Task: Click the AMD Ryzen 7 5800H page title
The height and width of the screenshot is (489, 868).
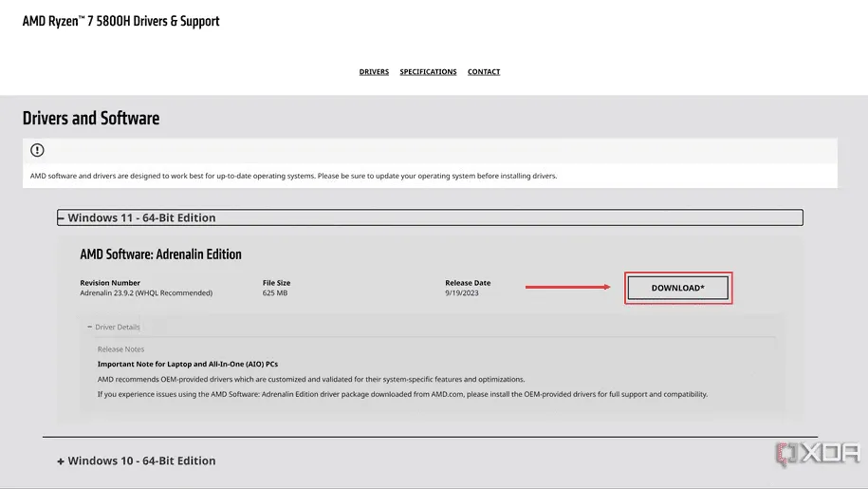Action: click(120, 21)
